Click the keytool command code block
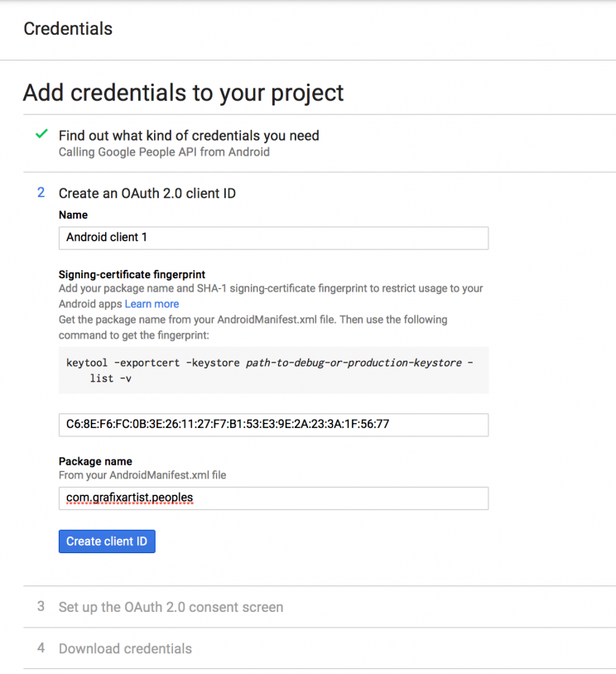Viewport: 616px width, 674px height. [x=273, y=370]
